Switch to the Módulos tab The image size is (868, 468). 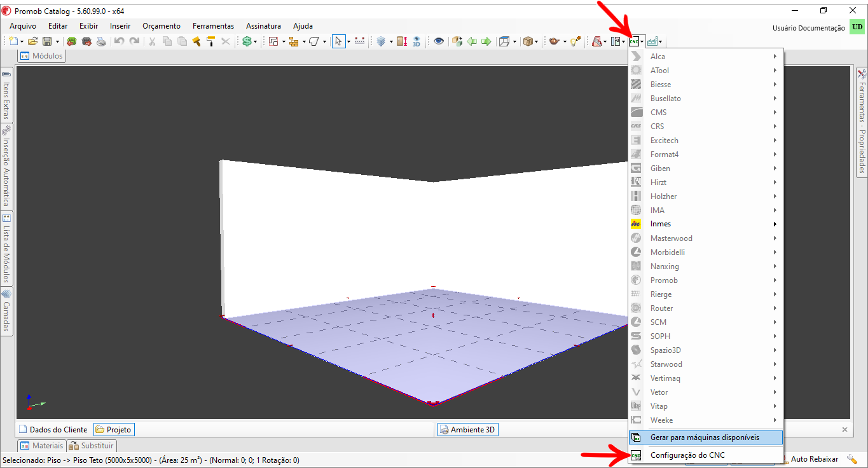42,56
